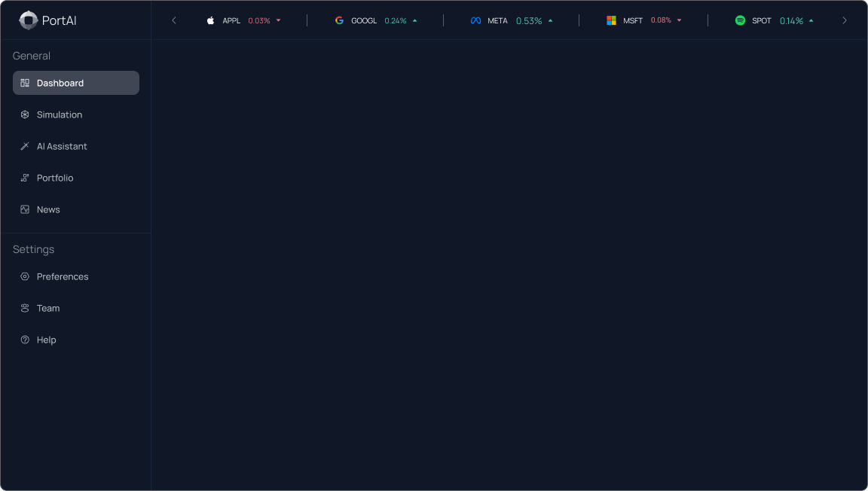The image size is (868, 491).
Task: Open the AI Assistant page
Action: click(x=62, y=146)
